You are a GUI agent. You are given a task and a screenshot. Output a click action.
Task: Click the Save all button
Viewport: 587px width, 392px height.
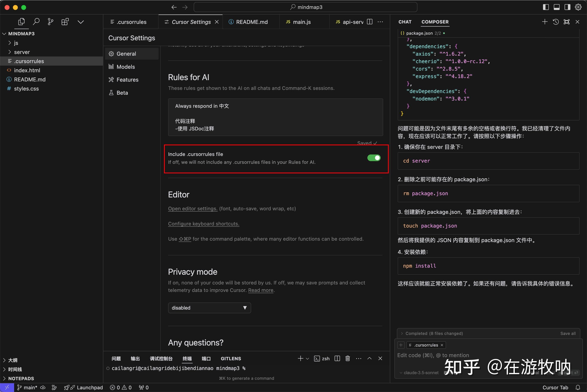(568, 333)
